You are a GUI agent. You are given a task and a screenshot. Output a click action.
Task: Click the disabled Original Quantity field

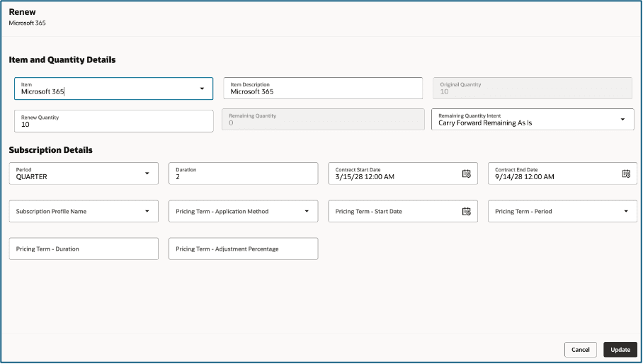click(533, 88)
